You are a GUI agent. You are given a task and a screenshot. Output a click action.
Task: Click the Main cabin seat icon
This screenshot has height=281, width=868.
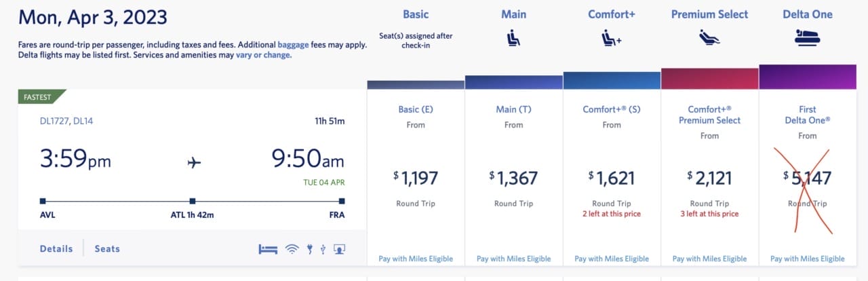click(x=513, y=40)
